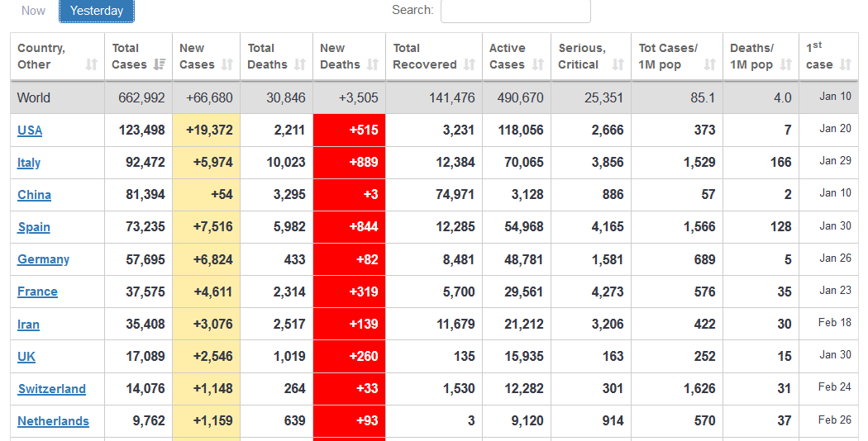The image size is (868, 441).
Task: Select the Yesterday tab
Action: (97, 11)
